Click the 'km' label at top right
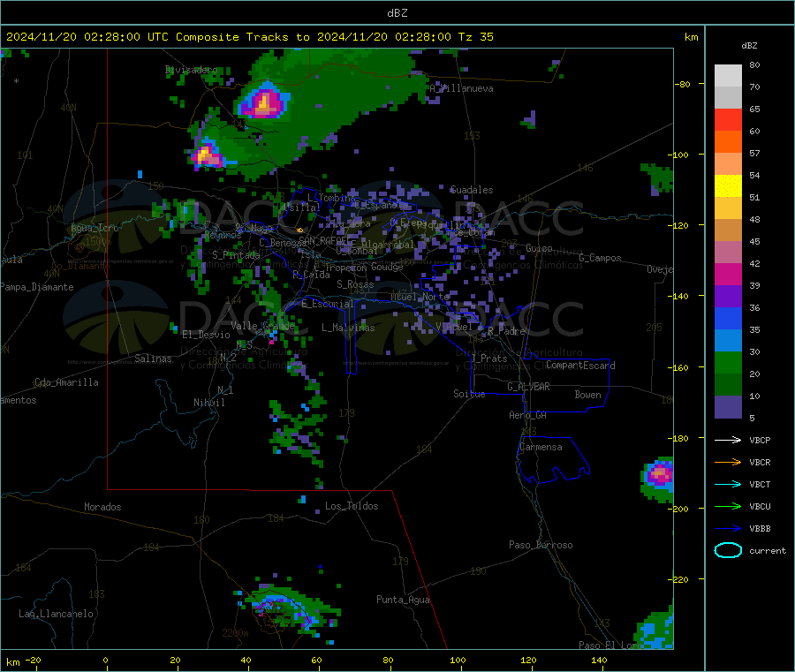 tap(691, 37)
